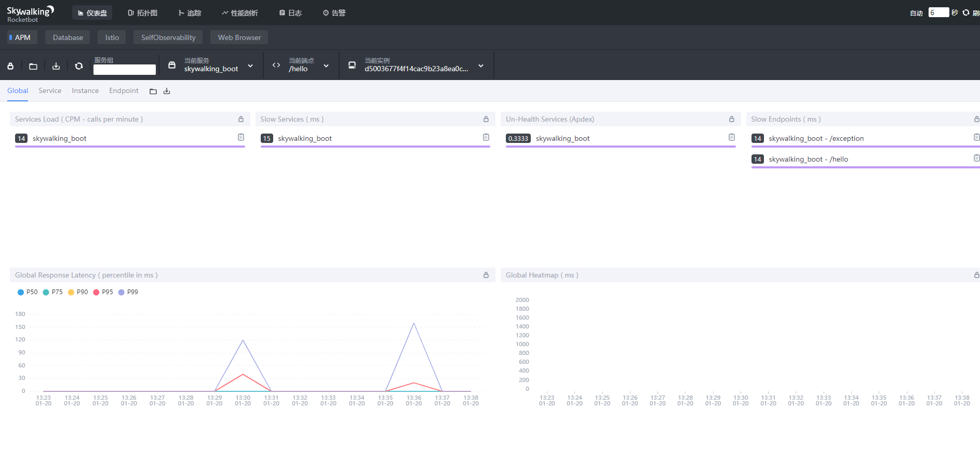Click the auto refresh seconds input
This screenshot has height=461, width=980.
[x=938, y=12]
